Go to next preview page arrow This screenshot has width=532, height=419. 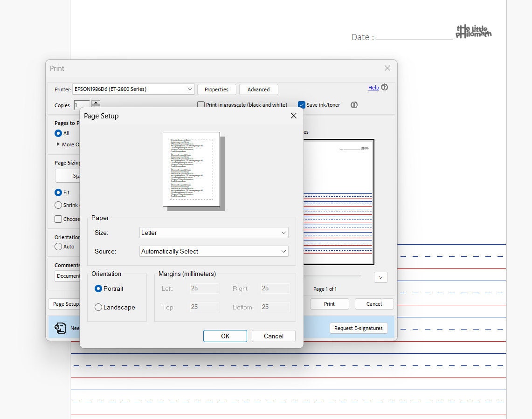point(380,277)
